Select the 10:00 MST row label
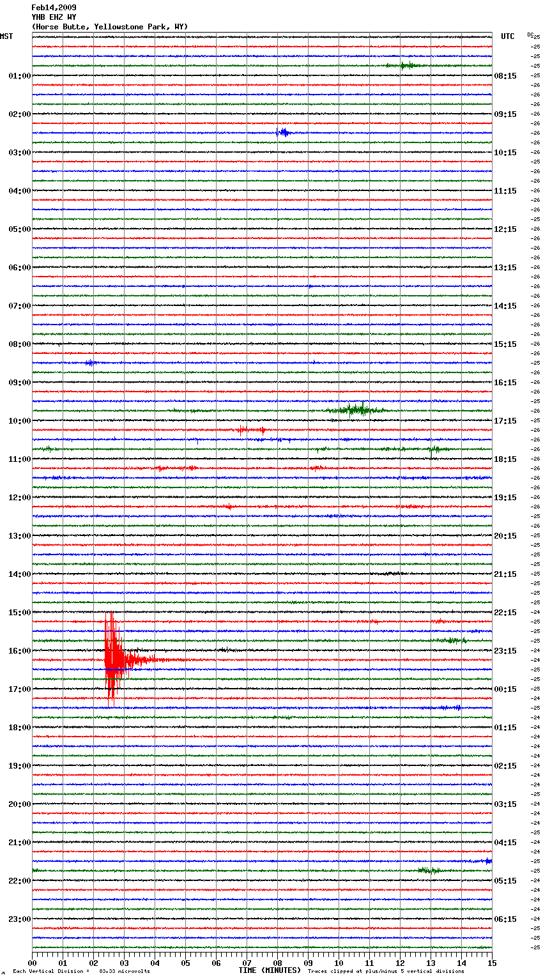Screen dimensions: 543x980 [20, 421]
